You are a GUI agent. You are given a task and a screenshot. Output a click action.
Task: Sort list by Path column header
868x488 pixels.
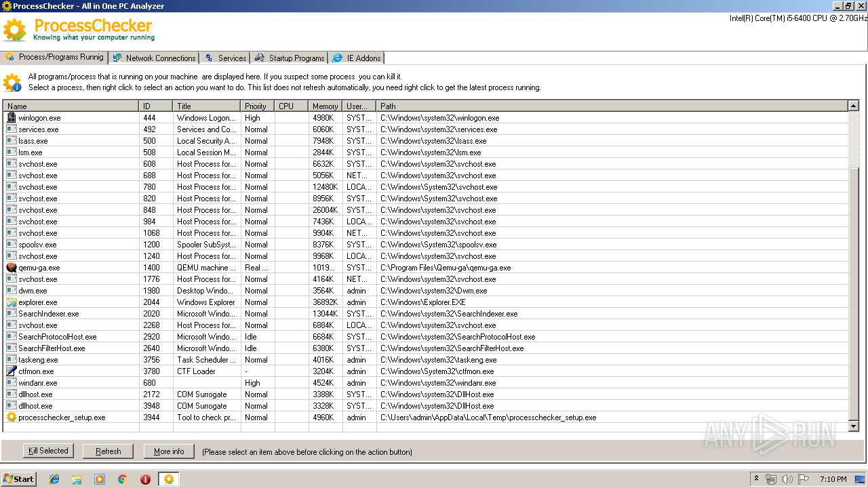(612, 106)
